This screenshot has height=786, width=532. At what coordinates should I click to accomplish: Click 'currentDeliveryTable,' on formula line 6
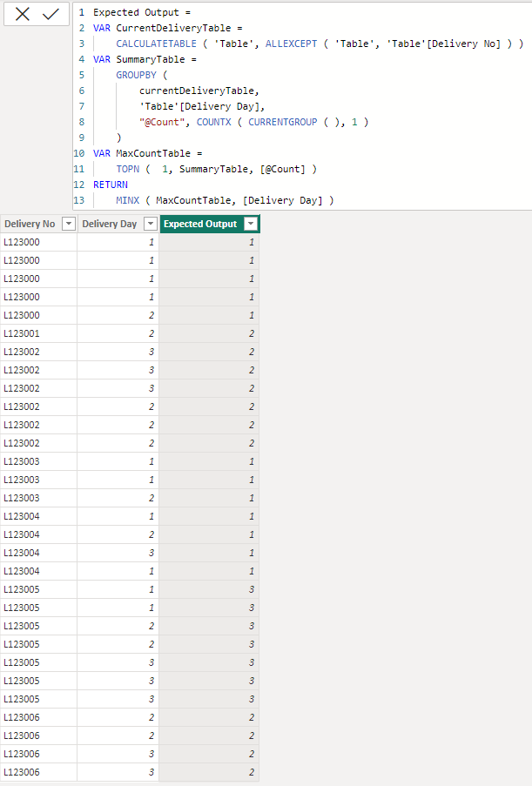[199, 91]
